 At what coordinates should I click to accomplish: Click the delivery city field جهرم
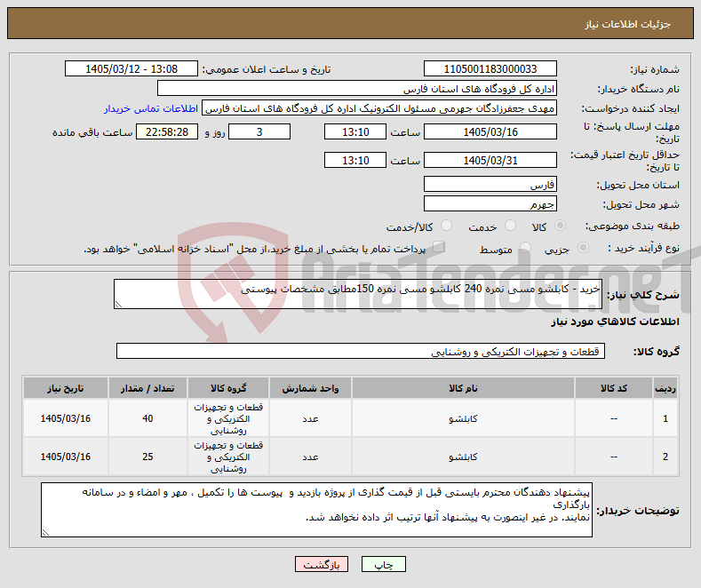pyautogui.click(x=490, y=203)
